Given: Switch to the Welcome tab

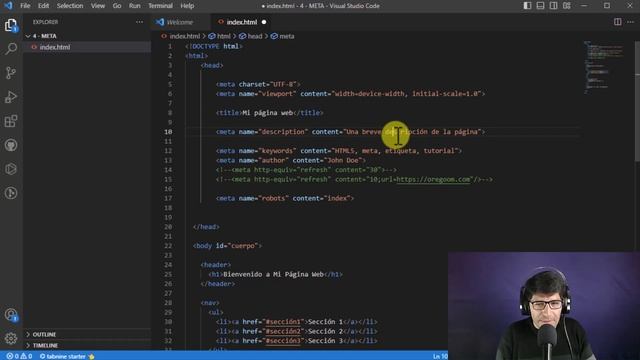Looking at the screenshot, I should 180,22.
